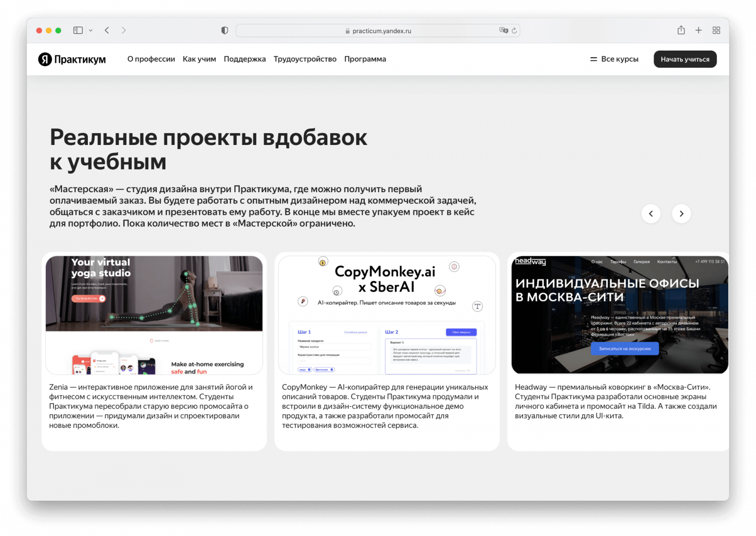
Task: Open Все курсы menu
Action: click(x=614, y=59)
